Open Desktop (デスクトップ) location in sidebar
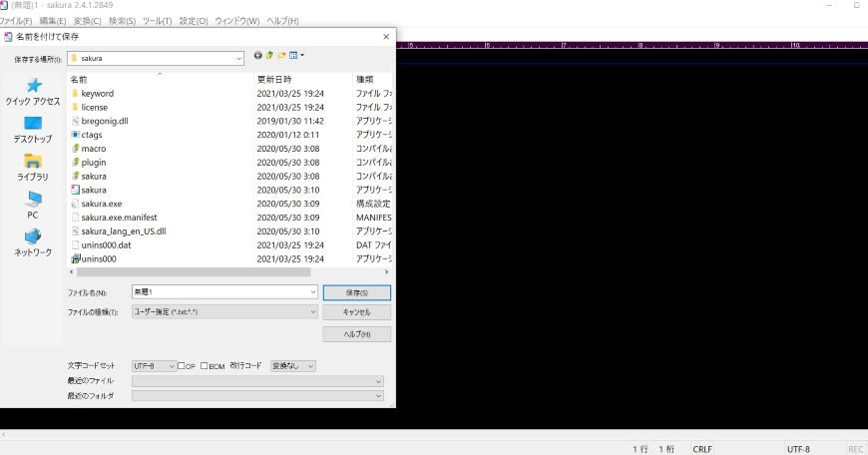 (33, 130)
